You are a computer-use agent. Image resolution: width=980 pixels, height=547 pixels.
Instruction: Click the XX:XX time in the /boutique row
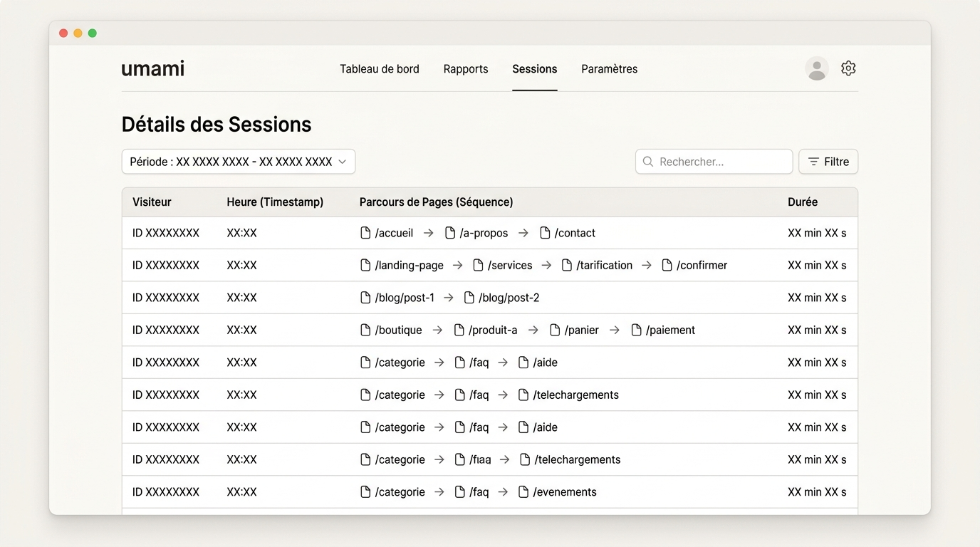tap(242, 330)
